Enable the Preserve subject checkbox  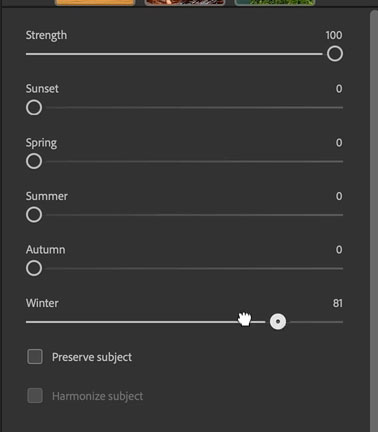click(x=35, y=357)
